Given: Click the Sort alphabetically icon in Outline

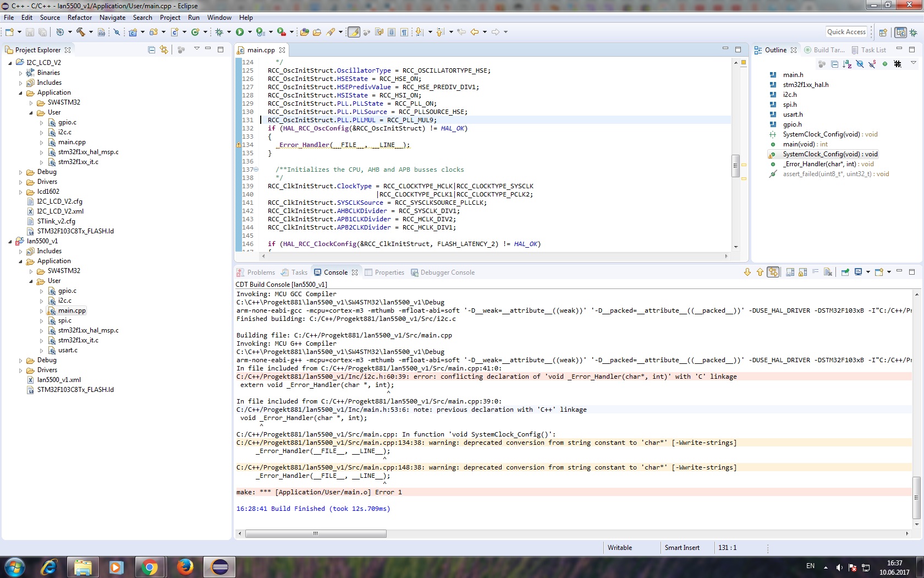Looking at the screenshot, I should click(x=847, y=64).
